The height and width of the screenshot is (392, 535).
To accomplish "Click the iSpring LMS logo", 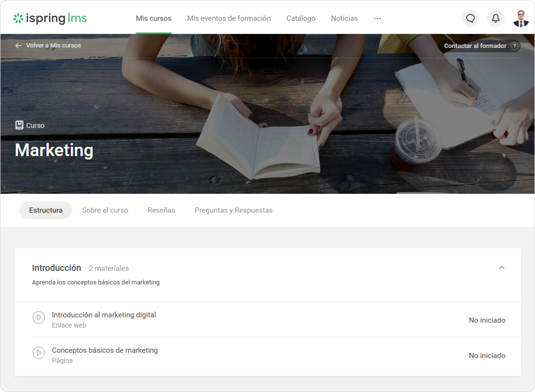I will tap(50, 18).
